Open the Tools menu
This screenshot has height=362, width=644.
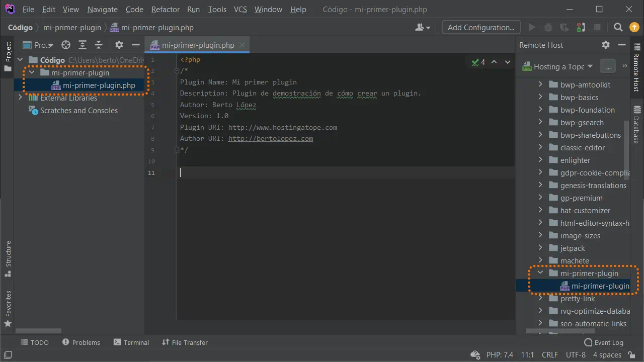coord(217,9)
